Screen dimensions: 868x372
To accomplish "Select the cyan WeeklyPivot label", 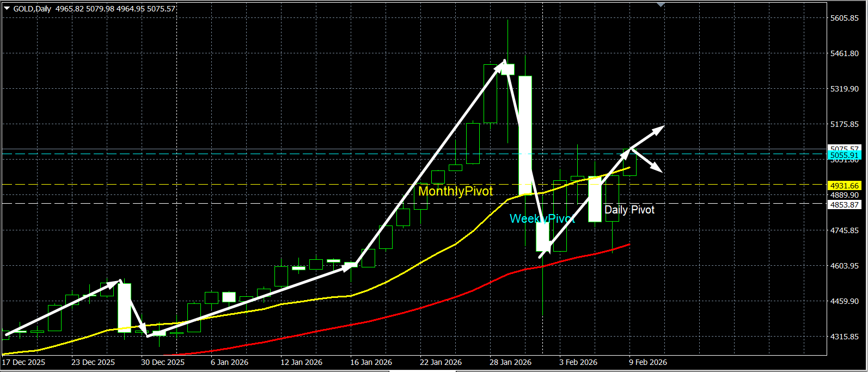I will click(x=542, y=219).
